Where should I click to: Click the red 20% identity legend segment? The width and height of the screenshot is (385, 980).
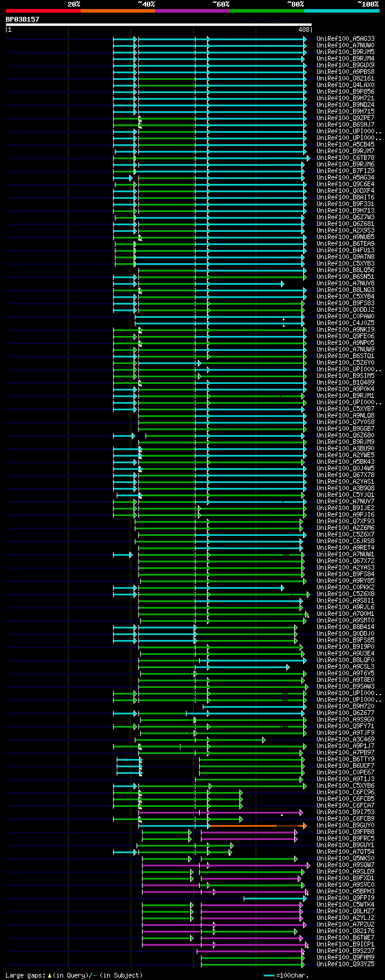click(x=43, y=11)
